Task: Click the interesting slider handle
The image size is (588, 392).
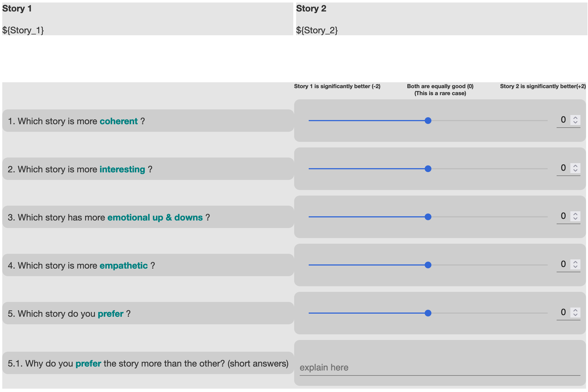Action: point(428,169)
